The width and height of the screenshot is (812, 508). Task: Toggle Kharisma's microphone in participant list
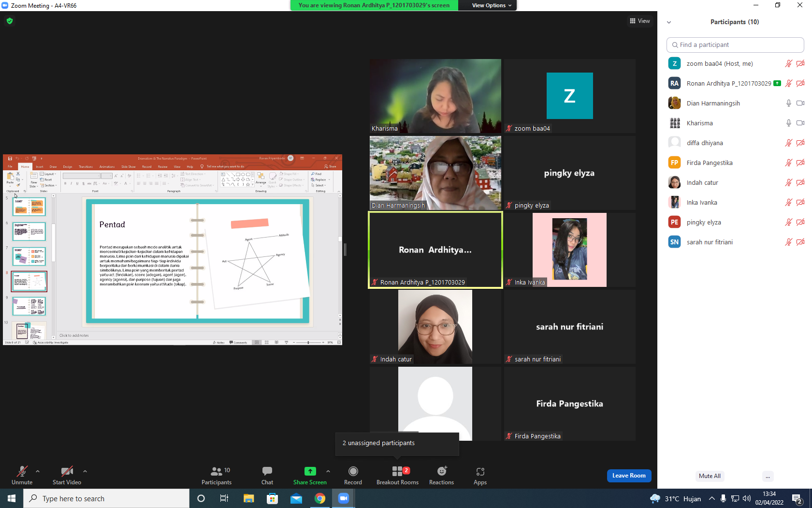(x=789, y=123)
